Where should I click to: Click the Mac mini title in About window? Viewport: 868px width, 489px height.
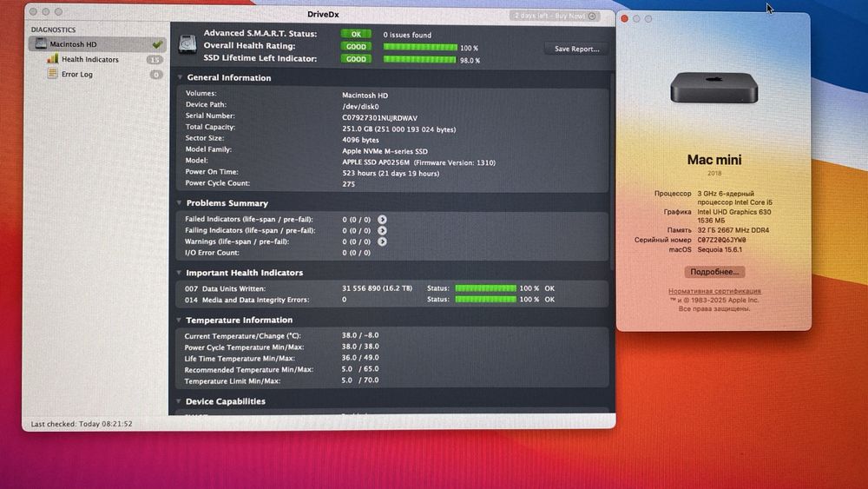714,160
